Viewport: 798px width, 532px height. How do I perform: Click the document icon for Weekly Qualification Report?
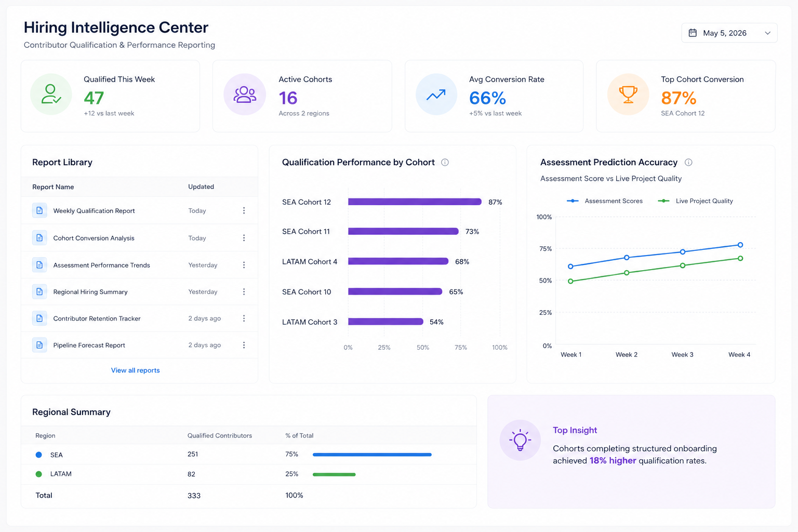[x=39, y=210]
